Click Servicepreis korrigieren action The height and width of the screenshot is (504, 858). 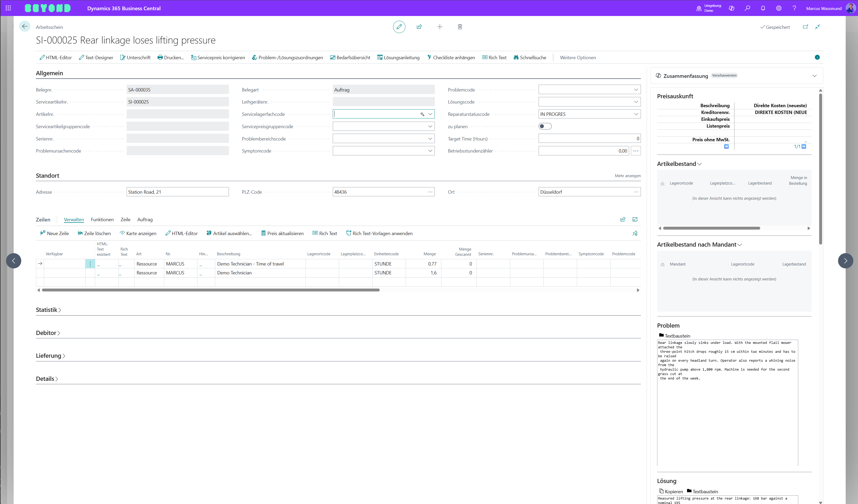coord(218,57)
